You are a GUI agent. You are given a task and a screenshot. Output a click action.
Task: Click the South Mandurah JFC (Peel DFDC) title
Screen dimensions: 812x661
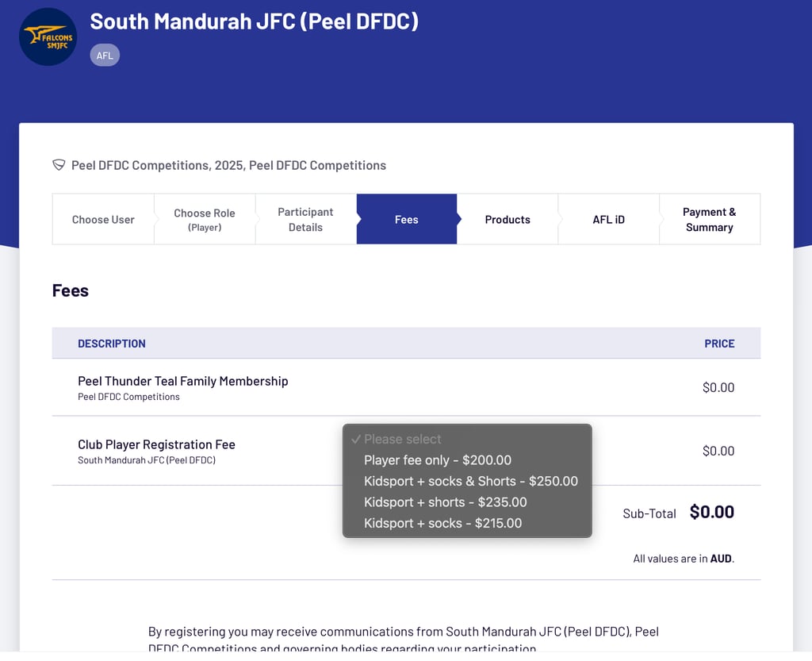[254, 21]
